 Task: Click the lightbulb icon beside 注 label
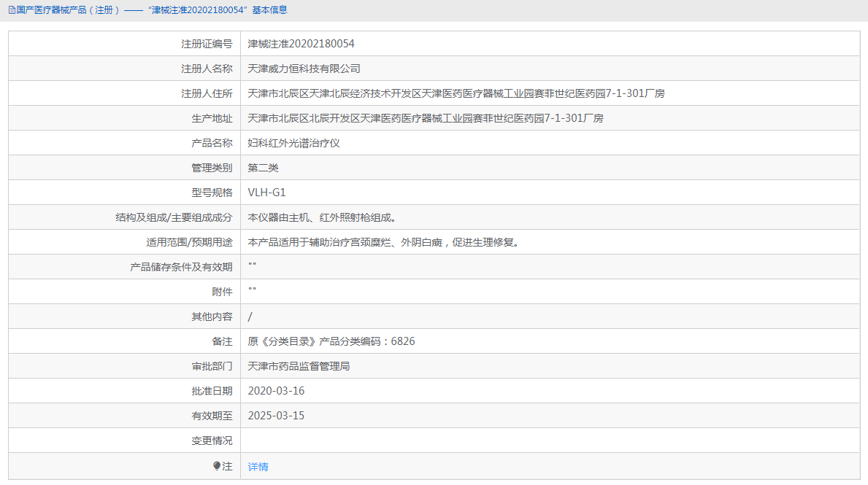point(217,465)
